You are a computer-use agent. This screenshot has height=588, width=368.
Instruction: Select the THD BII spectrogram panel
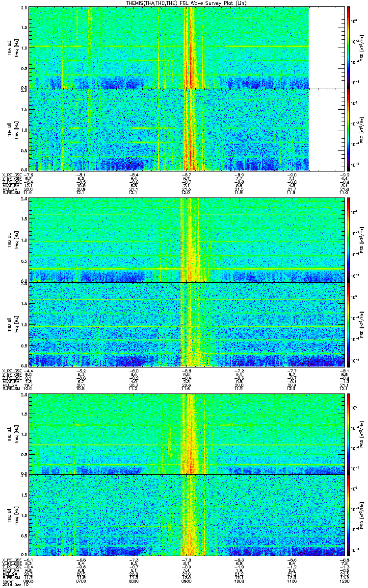[x=187, y=324]
